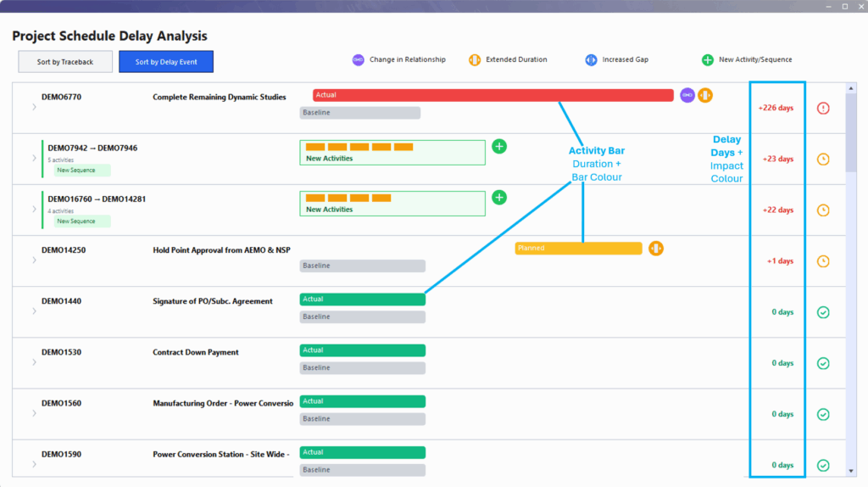
Task: Click the yellow Planned bar for DEMO14250
Action: point(578,249)
